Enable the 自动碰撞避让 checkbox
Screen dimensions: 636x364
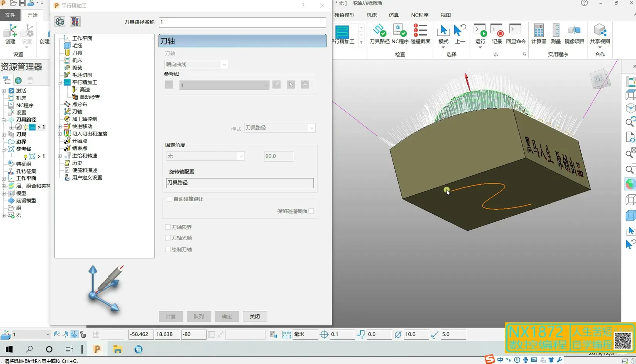point(169,199)
